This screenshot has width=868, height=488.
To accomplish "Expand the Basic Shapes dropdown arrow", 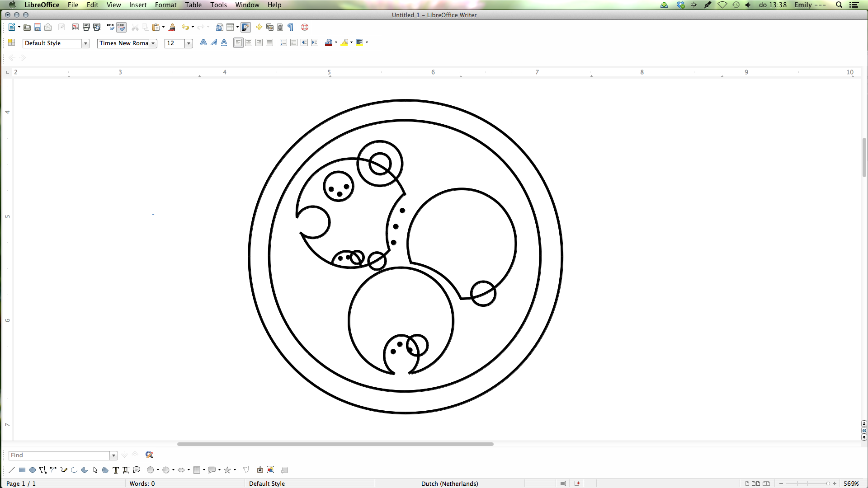I will click(x=158, y=470).
